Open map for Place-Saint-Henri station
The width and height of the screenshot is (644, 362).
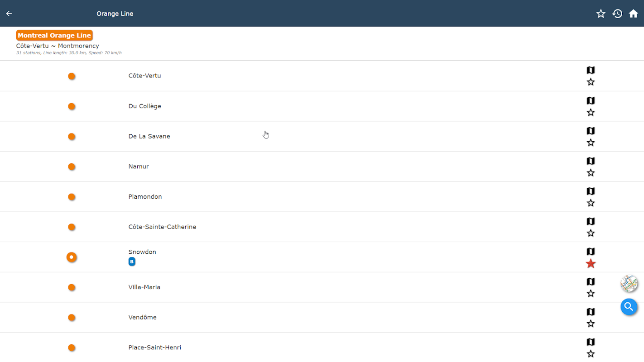(x=591, y=342)
